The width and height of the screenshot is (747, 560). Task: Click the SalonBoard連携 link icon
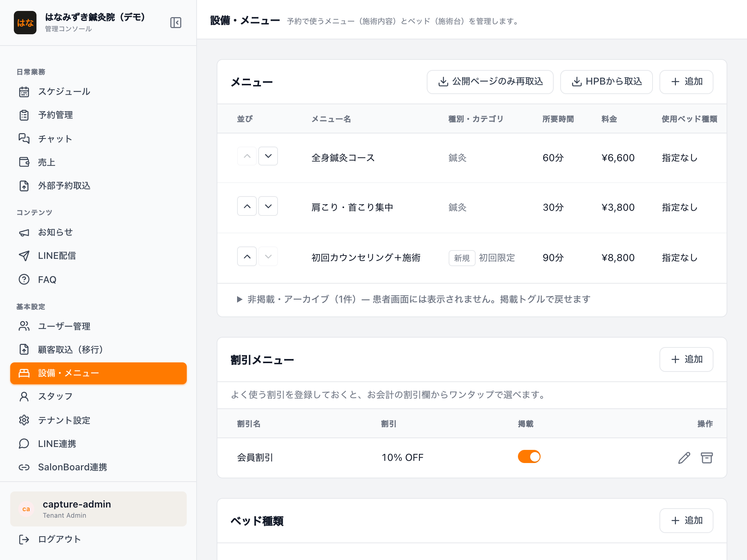click(x=24, y=467)
